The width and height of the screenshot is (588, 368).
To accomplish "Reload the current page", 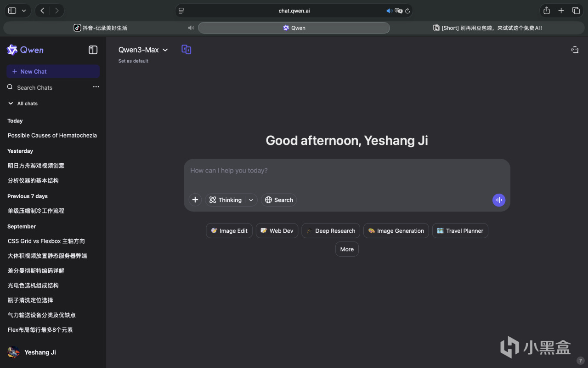I will point(407,11).
